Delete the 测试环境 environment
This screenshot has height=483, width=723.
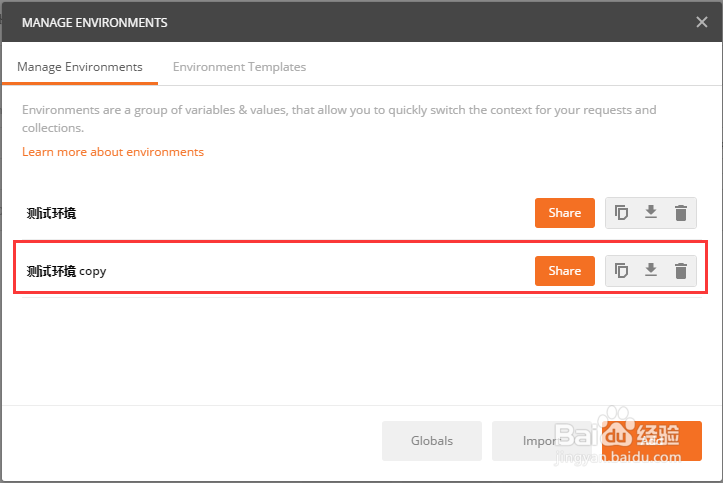[x=681, y=213]
